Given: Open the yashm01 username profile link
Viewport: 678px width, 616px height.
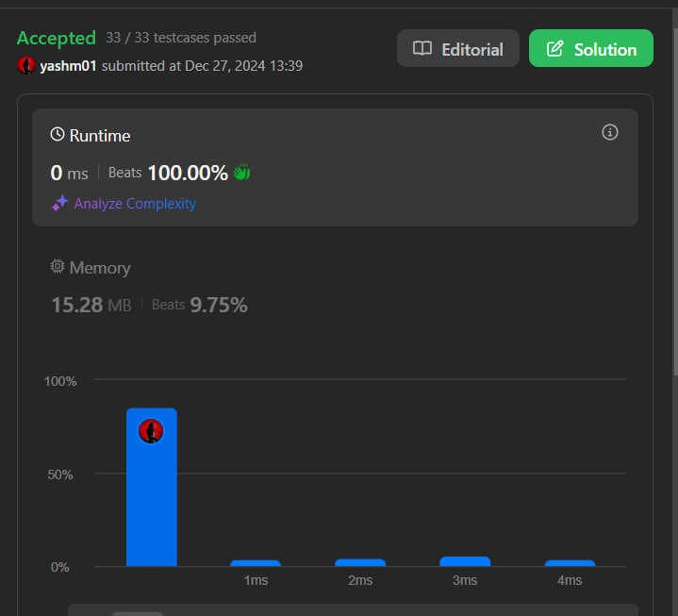Looking at the screenshot, I should 68,66.
